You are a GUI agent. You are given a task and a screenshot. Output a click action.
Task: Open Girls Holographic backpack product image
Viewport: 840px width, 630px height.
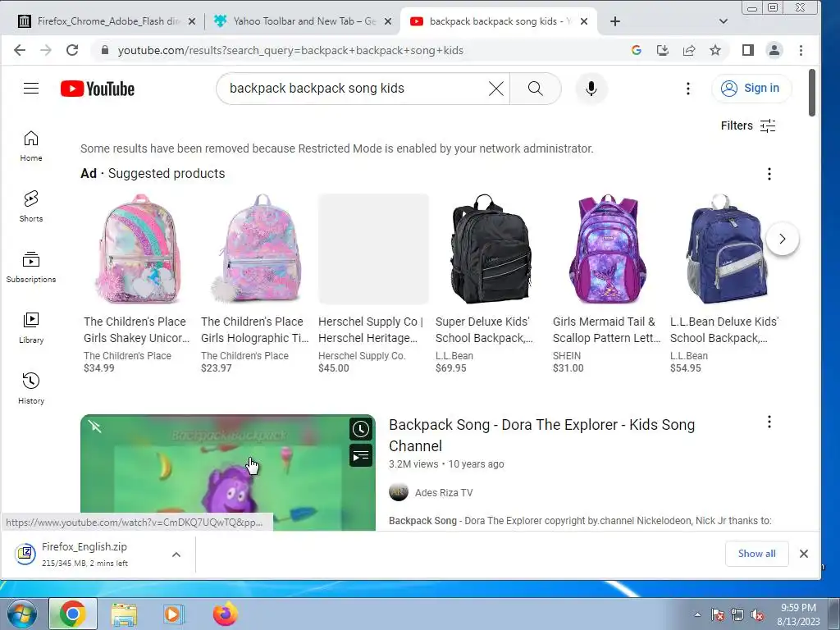pyautogui.click(x=256, y=249)
